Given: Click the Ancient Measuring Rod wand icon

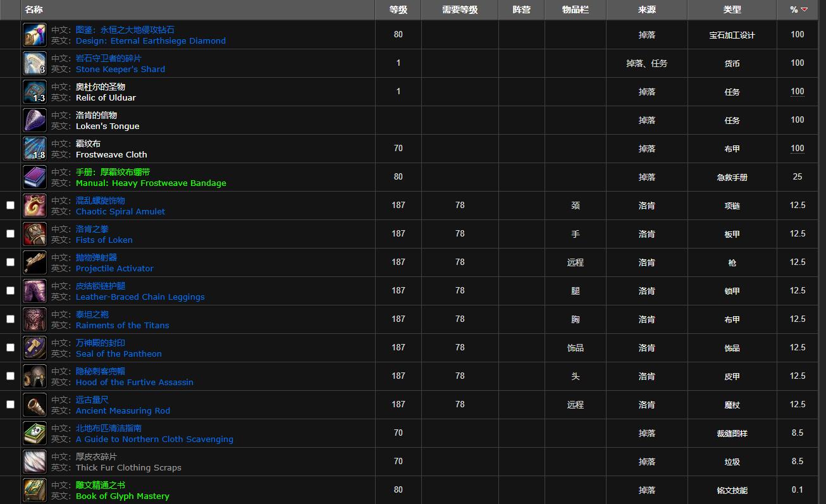Looking at the screenshot, I should point(35,405).
